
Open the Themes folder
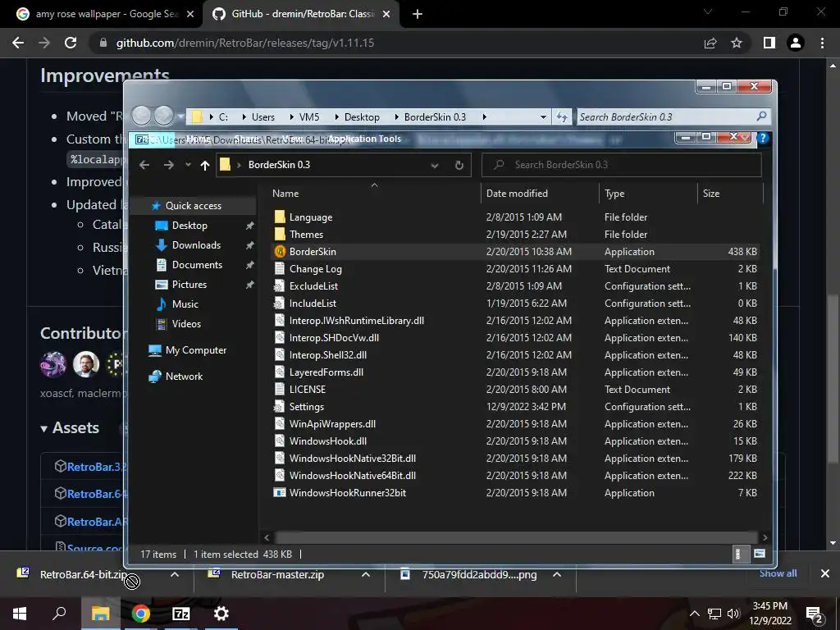pos(306,235)
